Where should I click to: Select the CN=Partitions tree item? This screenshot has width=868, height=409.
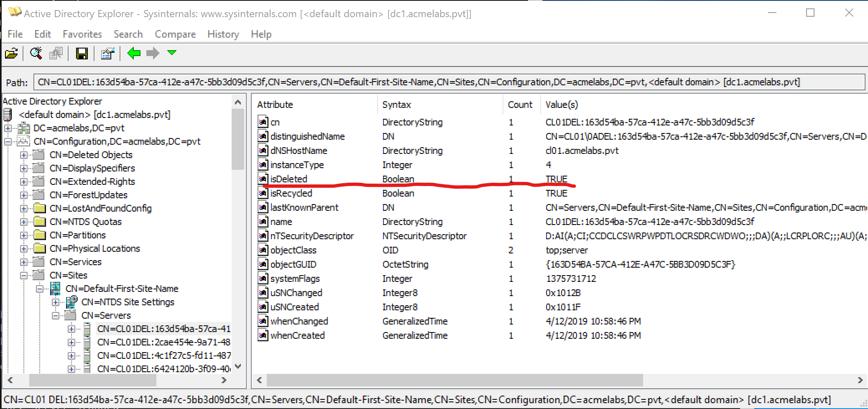[x=77, y=235]
